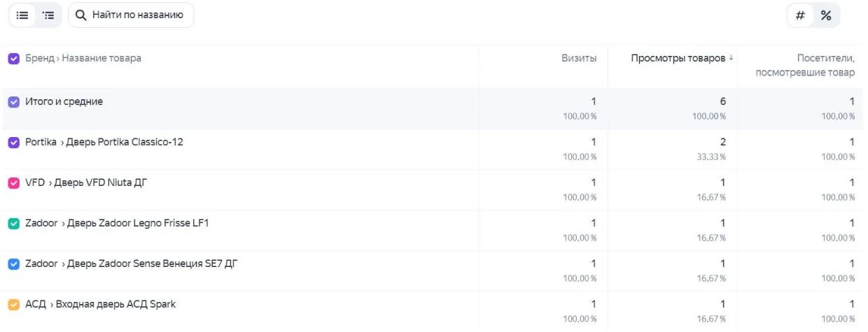Click "Итого и средние" row label

(x=64, y=102)
